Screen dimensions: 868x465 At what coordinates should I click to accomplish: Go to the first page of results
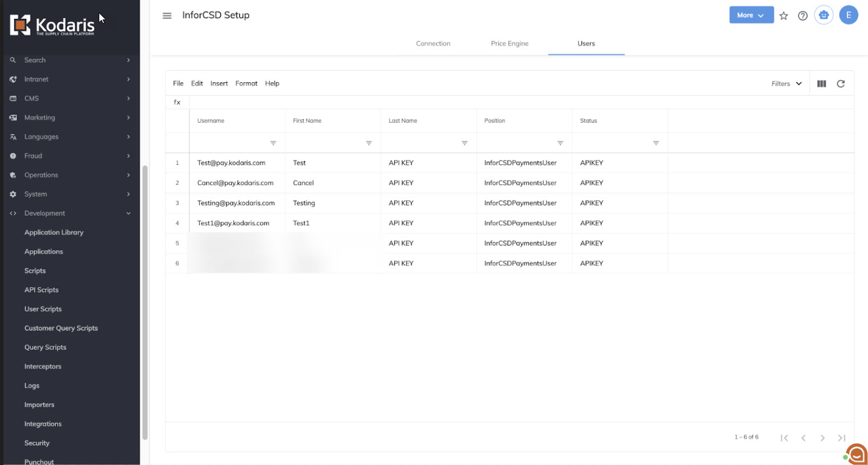pyautogui.click(x=784, y=438)
